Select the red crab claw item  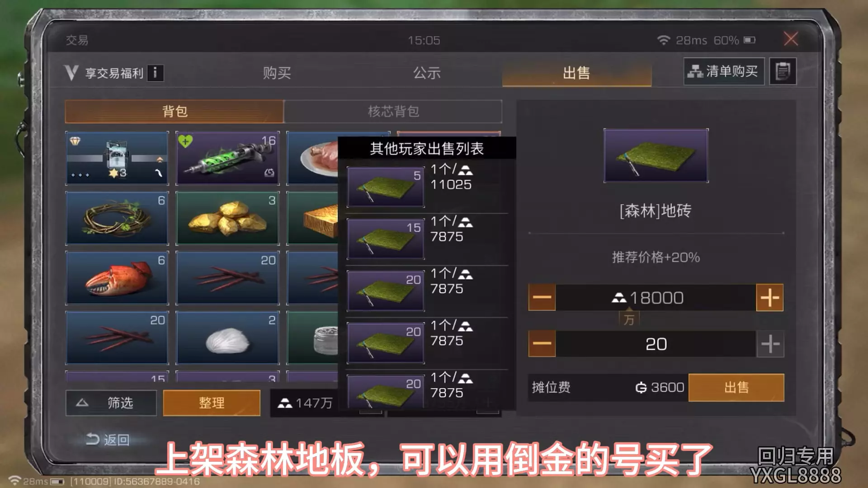(x=117, y=278)
